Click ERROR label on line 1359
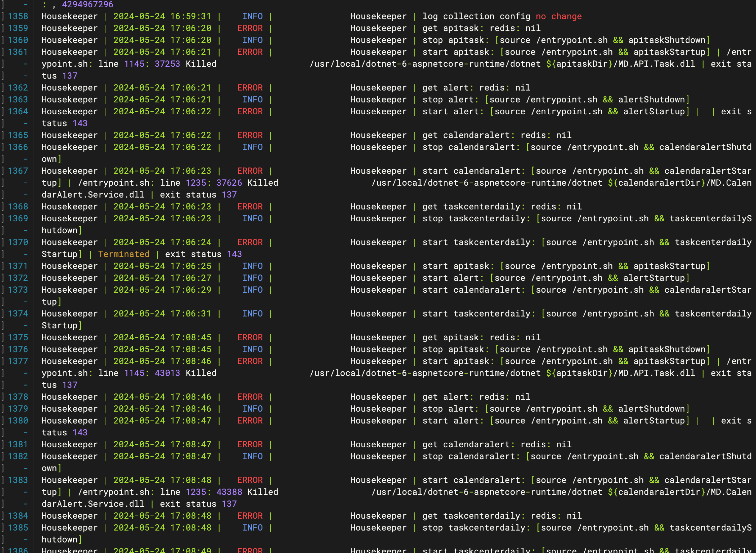 250,28
